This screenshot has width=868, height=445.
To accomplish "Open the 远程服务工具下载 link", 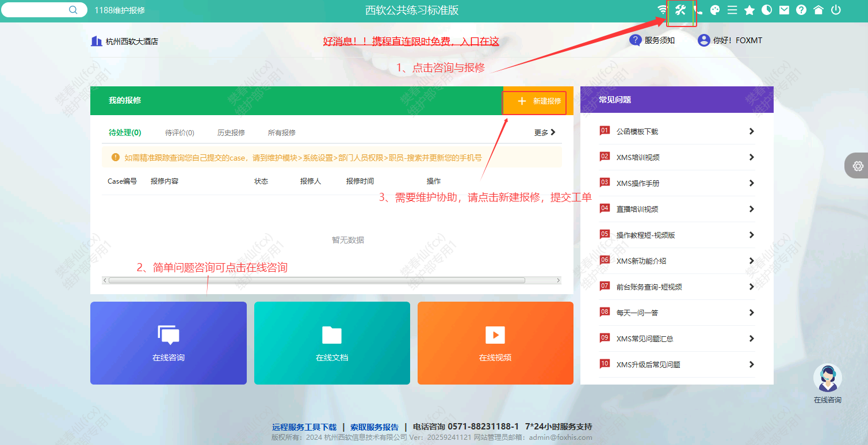I will [x=304, y=427].
